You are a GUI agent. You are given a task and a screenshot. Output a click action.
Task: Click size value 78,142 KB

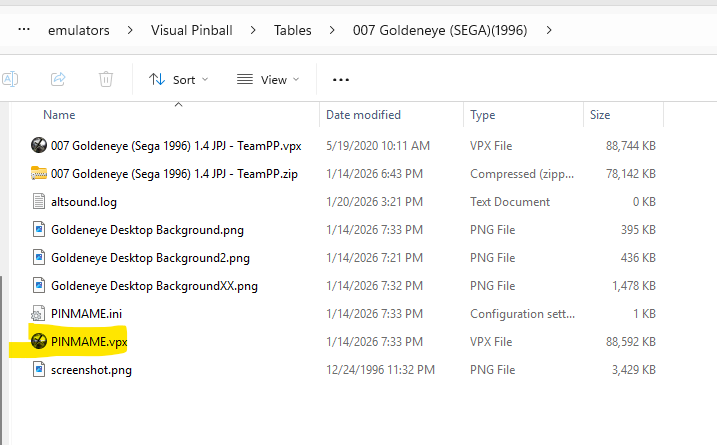pos(631,174)
